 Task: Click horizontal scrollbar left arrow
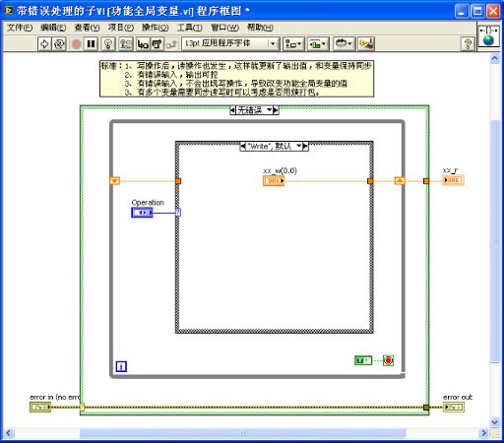click(x=9, y=433)
